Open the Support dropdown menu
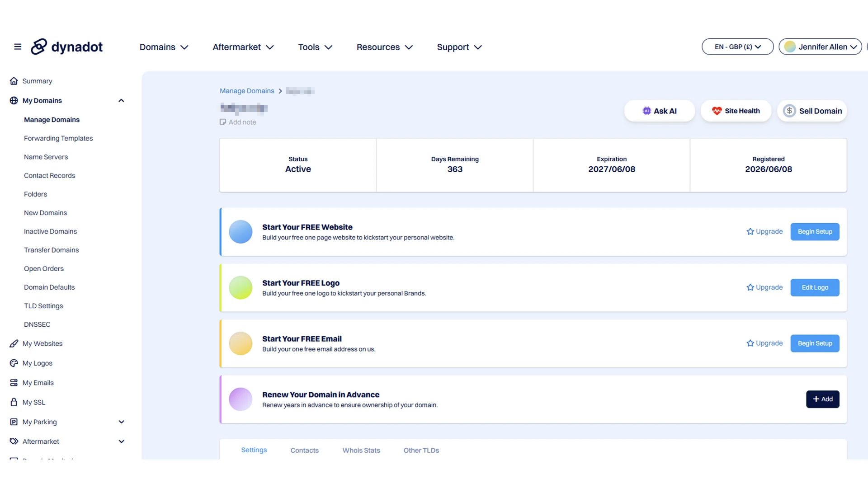 [459, 47]
